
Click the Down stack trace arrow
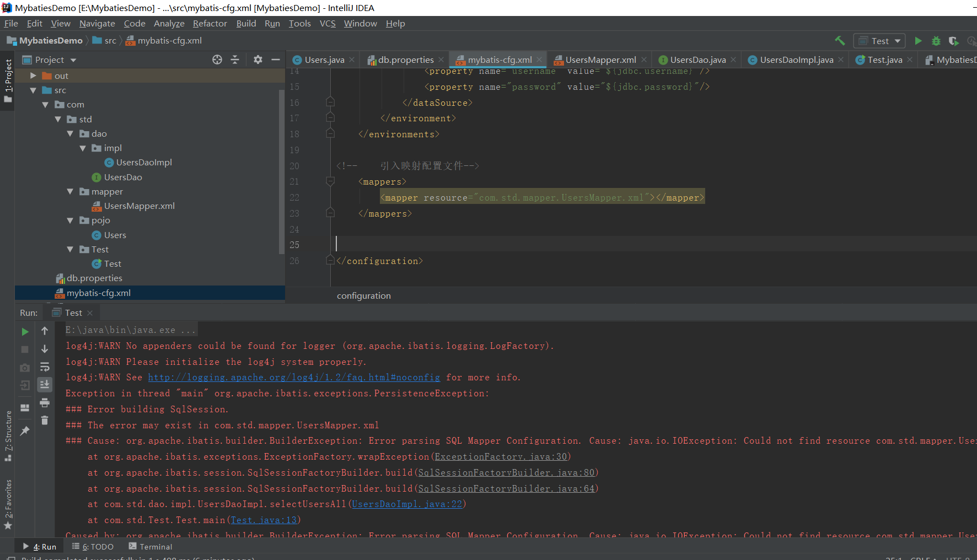[x=45, y=349]
